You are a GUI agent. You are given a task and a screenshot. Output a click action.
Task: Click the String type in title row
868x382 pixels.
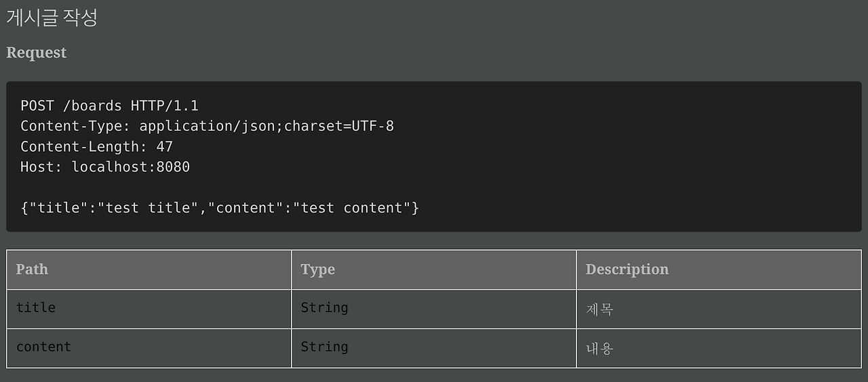pyautogui.click(x=324, y=307)
